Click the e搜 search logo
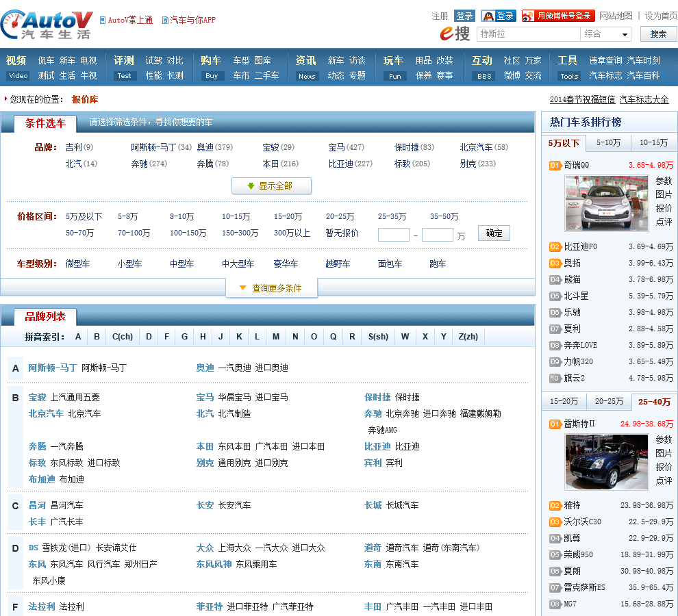The height and width of the screenshot is (616, 678). tap(455, 34)
